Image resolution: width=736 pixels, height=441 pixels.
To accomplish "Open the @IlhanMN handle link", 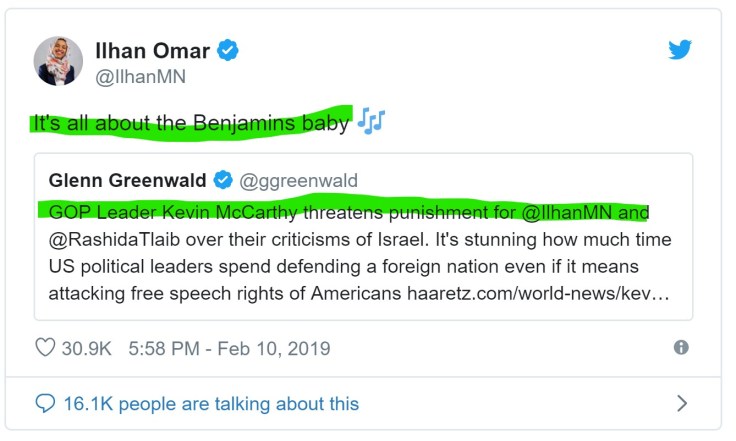I will point(140,77).
